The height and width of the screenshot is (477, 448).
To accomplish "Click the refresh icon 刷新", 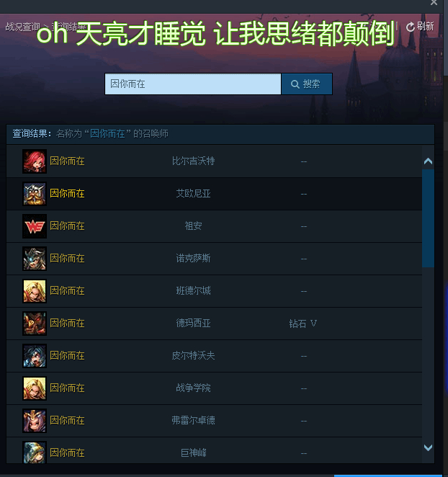I will pos(420,27).
